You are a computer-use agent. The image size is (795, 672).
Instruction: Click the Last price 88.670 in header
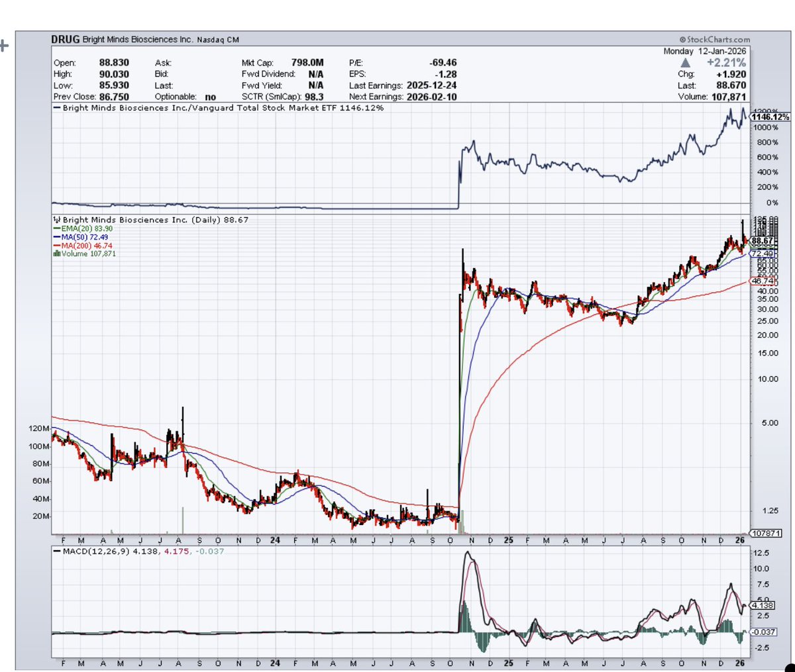[731, 85]
